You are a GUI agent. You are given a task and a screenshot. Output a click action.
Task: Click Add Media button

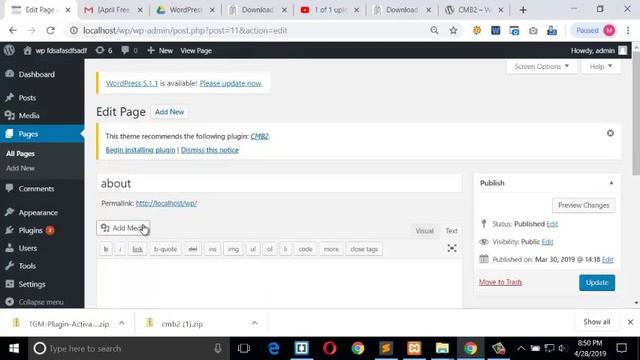[x=123, y=228]
